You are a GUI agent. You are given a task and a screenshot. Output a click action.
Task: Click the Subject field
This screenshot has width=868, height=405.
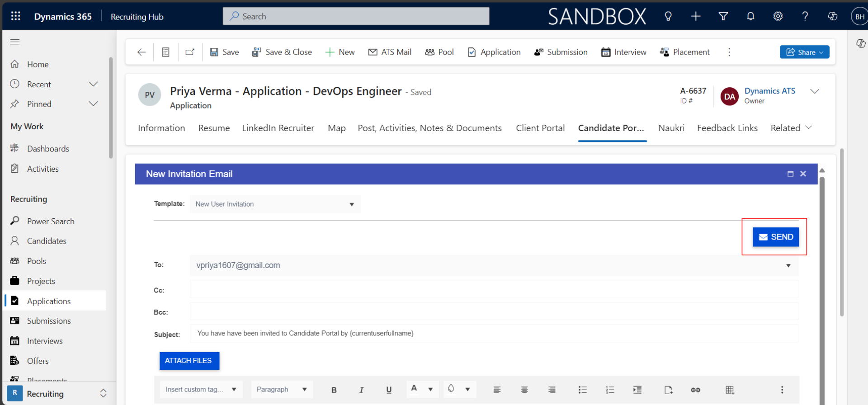pos(494,334)
